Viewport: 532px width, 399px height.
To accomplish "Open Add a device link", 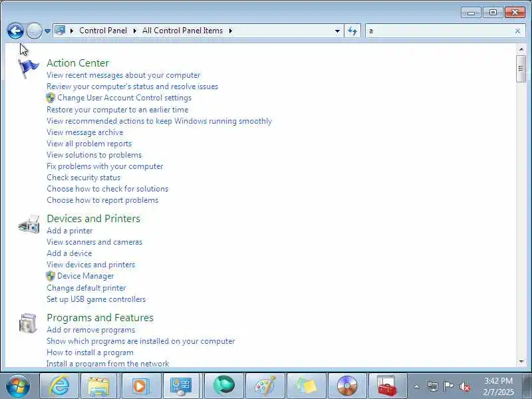I will point(69,253).
